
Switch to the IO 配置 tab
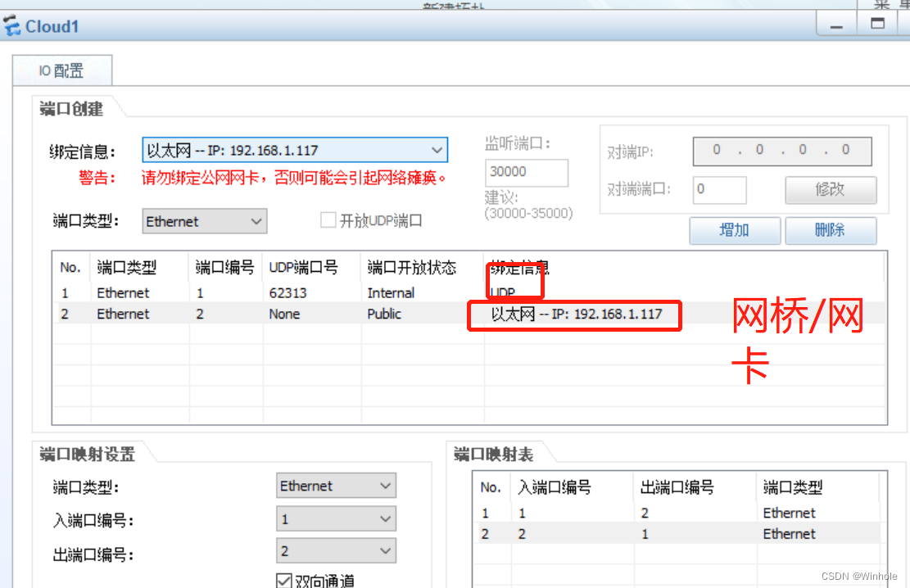point(61,70)
